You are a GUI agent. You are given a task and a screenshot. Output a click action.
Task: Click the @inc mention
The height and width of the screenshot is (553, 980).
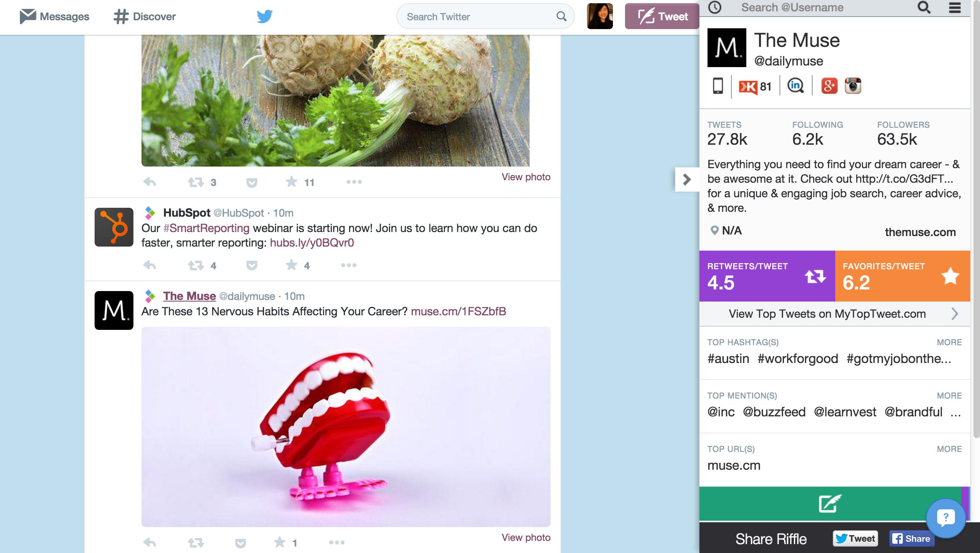pos(721,412)
